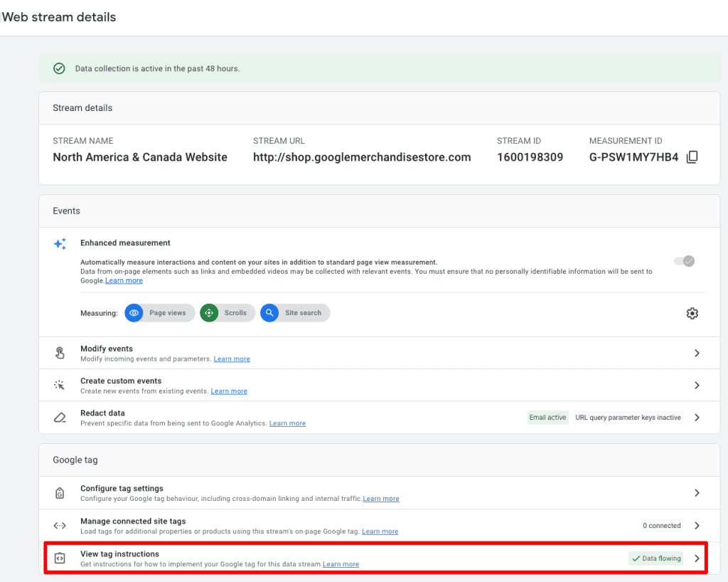Viewport: 728px width, 582px height.
Task: Expand the Create custom events chevron
Action: pyautogui.click(x=697, y=385)
